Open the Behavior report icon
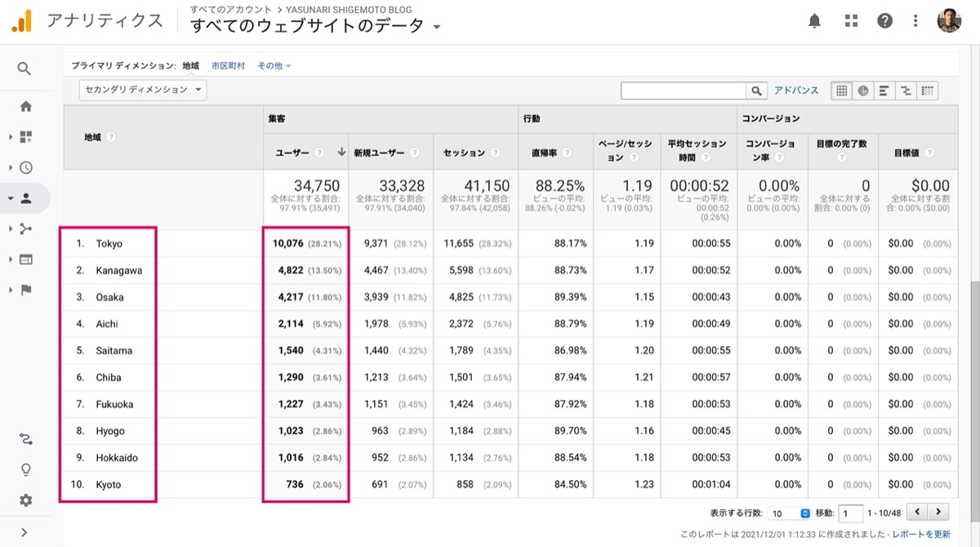 26,260
